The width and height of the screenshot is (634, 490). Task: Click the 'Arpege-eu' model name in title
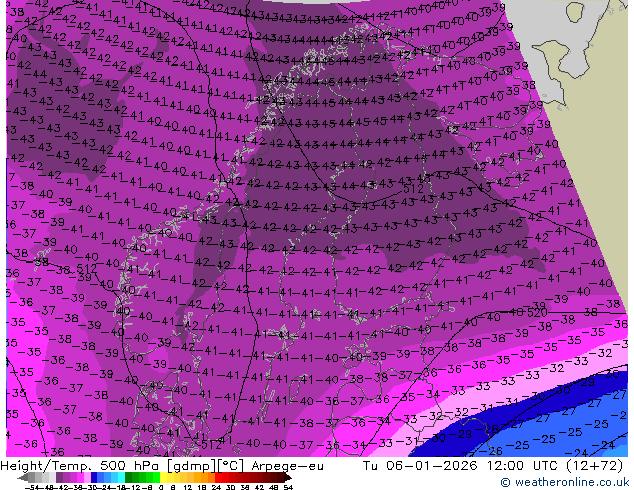coord(287,466)
